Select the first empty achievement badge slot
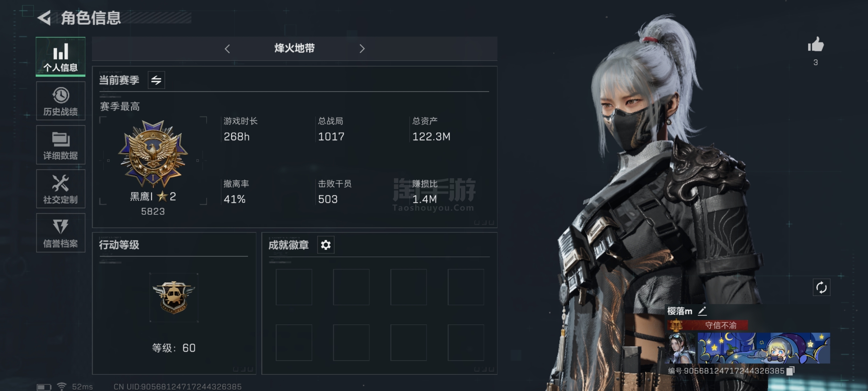Screen dimensions: 868x391 coord(294,287)
